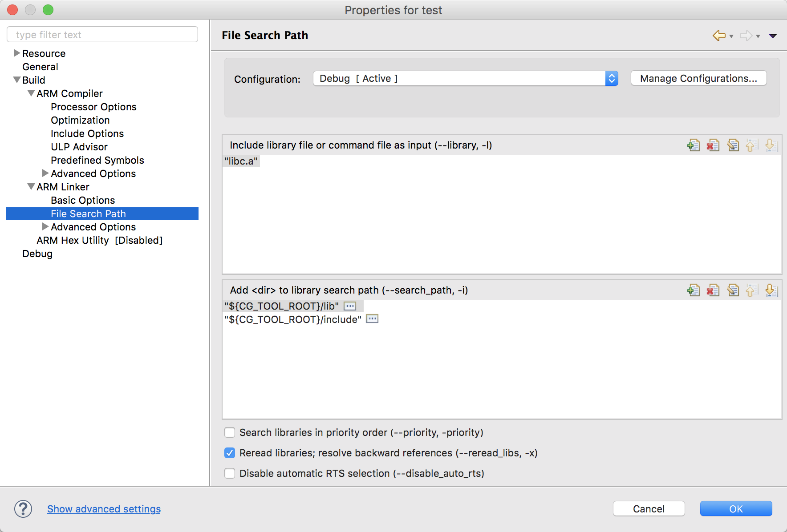Open Show advanced settings link
The width and height of the screenshot is (787, 532).
pos(104,509)
